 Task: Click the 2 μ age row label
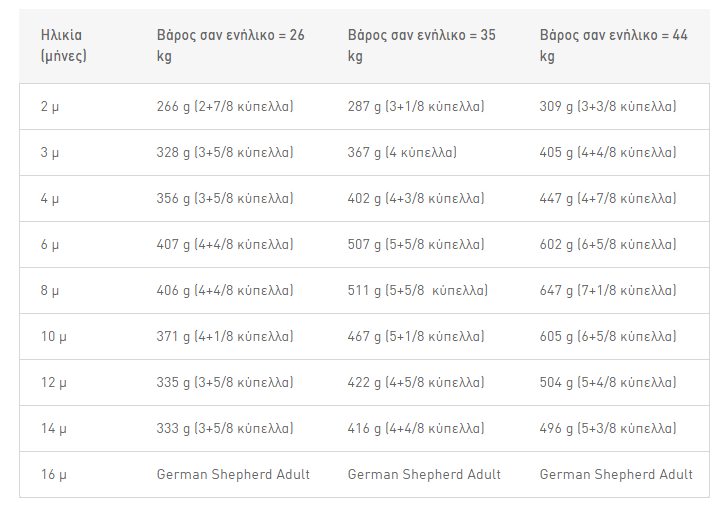[x=50, y=107]
